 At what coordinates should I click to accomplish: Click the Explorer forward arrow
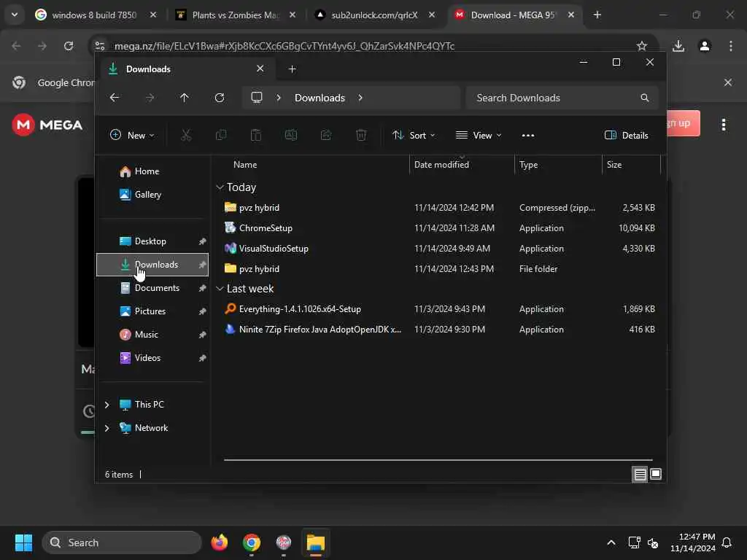point(150,98)
